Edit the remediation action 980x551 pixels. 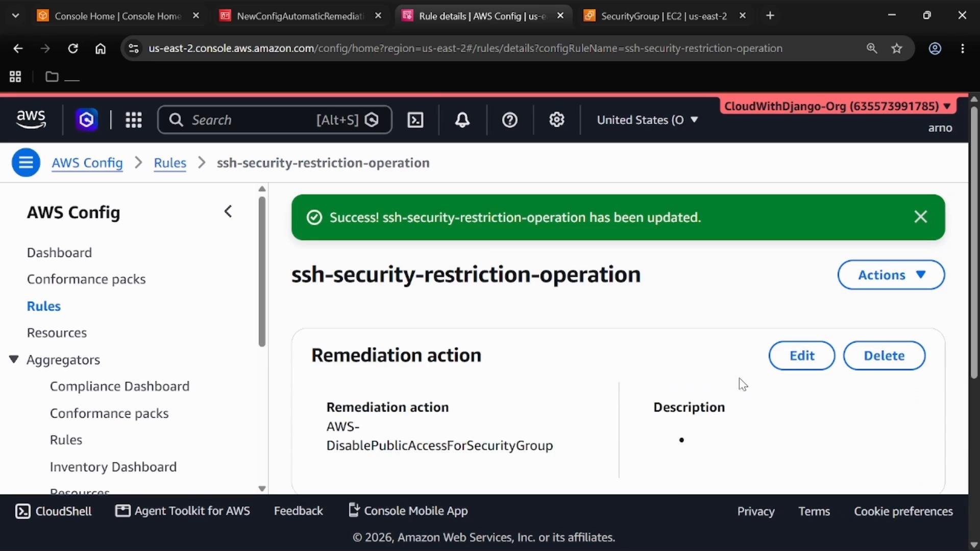pyautogui.click(x=801, y=356)
